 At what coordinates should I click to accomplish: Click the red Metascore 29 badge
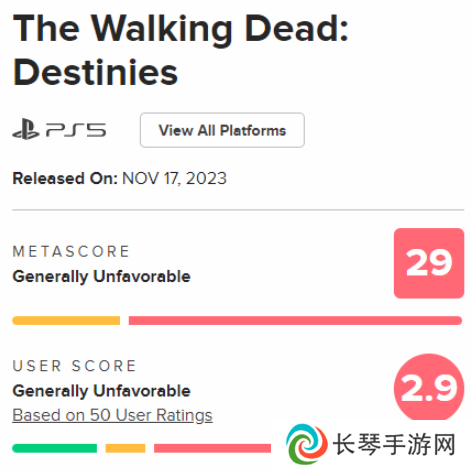coord(429,263)
